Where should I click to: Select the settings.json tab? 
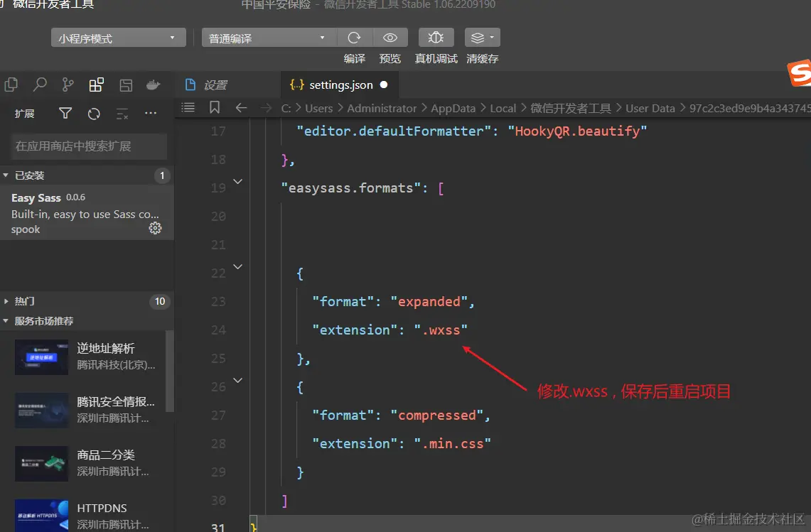pos(340,85)
